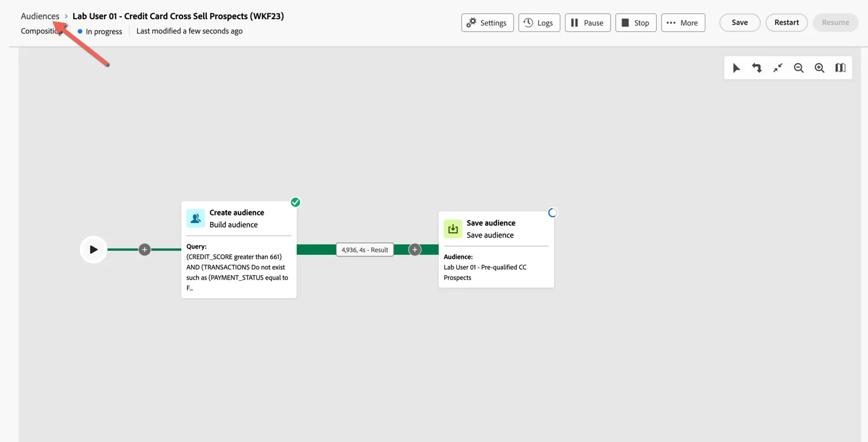The width and height of the screenshot is (868, 442).
Task: Open the More options menu
Action: (683, 23)
